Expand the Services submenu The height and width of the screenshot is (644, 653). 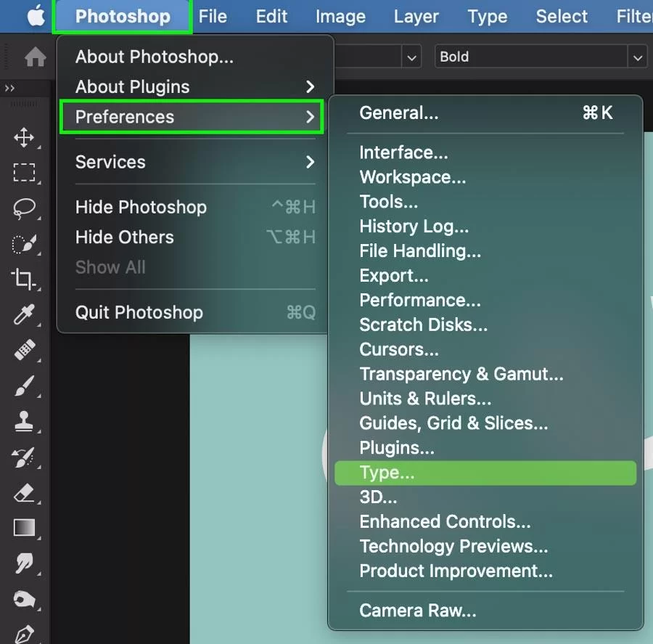[195, 162]
